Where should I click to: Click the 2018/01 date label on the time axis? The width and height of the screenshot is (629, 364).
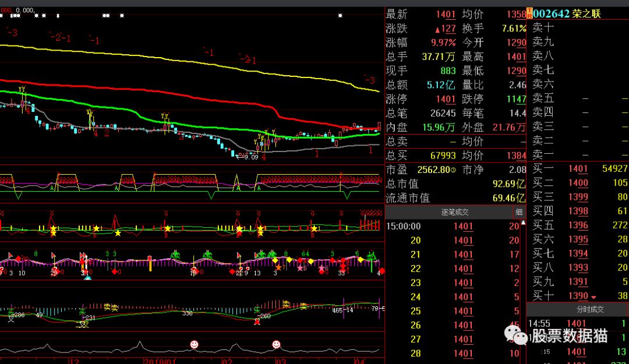point(160,361)
